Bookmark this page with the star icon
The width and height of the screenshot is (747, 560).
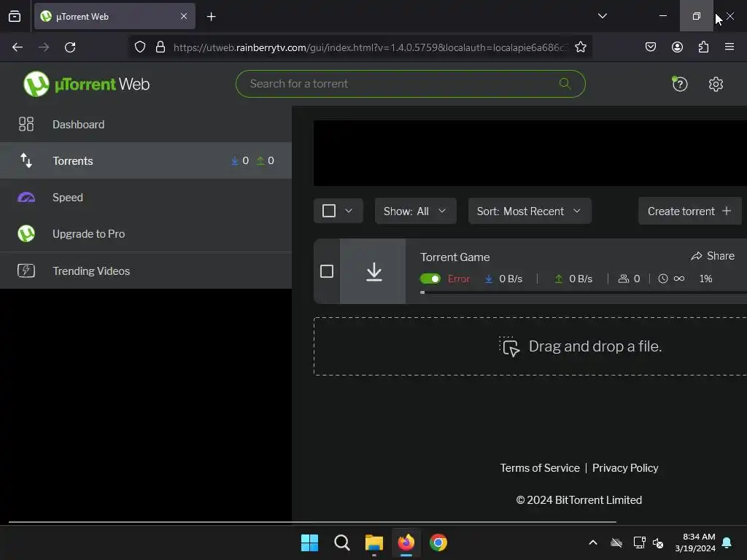point(580,47)
